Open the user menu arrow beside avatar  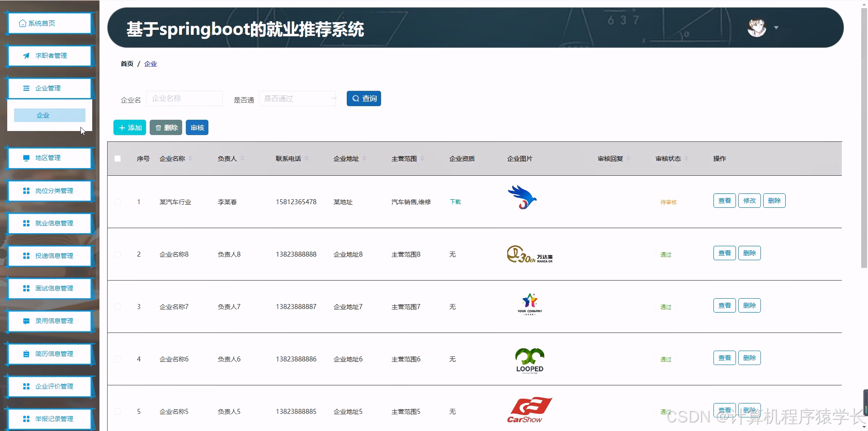[x=776, y=28]
